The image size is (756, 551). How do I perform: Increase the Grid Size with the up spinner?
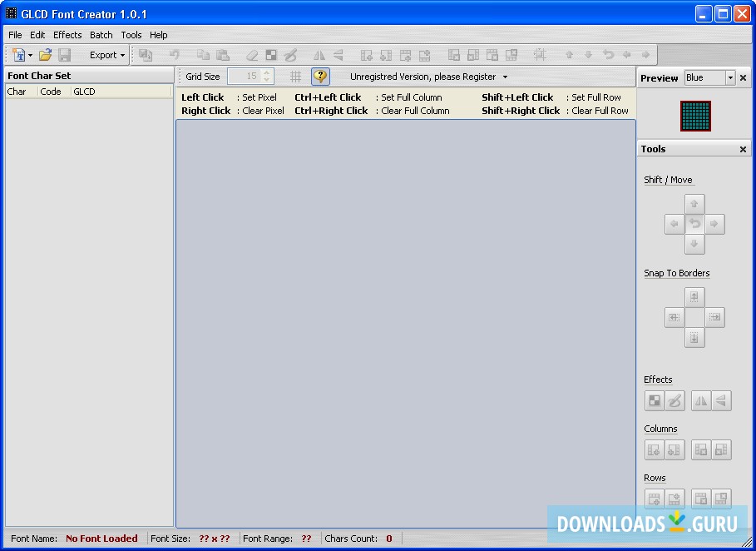(267, 72)
